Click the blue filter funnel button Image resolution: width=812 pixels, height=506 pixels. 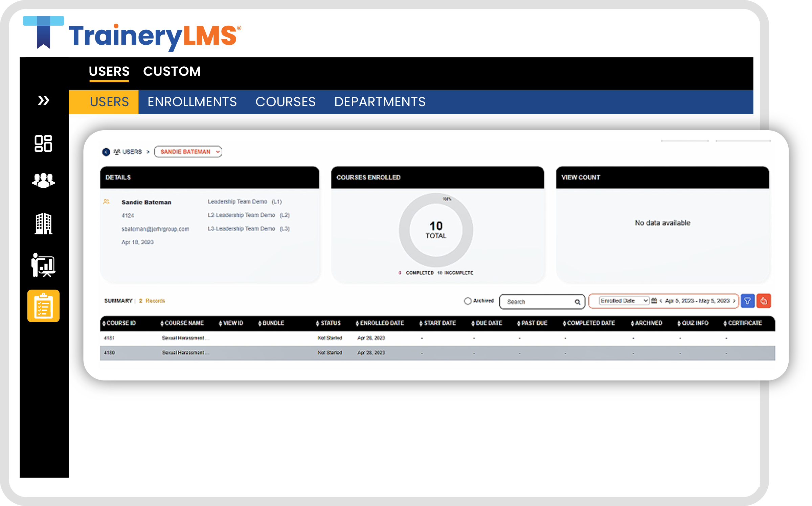click(x=747, y=301)
